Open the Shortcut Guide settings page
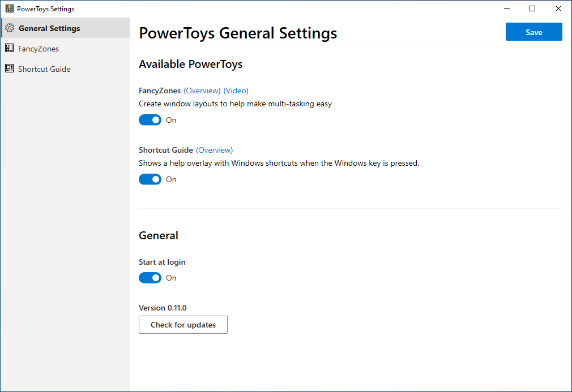This screenshot has width=572, height=392. 65,69
